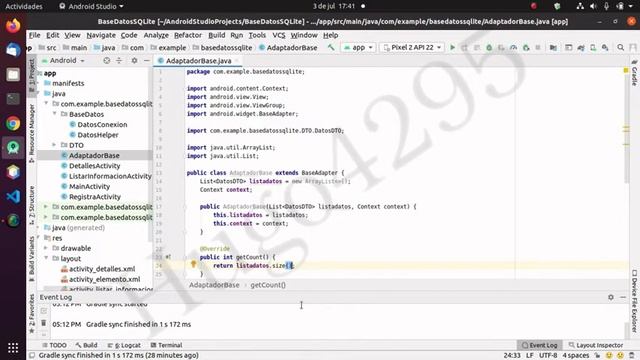Click the UTF-8 encoding status entry
This screenshot has height=360, width=640.
pyautogui.click(x=548, y=355)
